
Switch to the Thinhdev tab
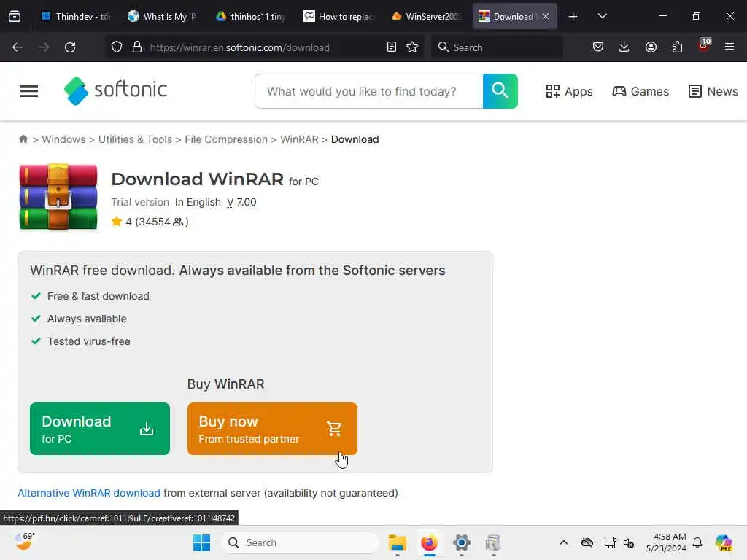coord(75,16)
